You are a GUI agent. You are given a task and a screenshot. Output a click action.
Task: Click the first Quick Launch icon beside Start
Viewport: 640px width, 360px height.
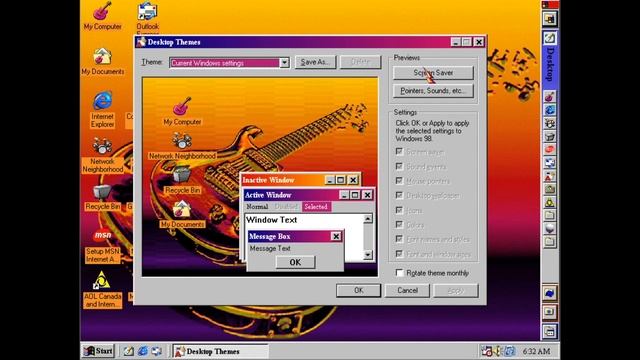tap(129, 351)
